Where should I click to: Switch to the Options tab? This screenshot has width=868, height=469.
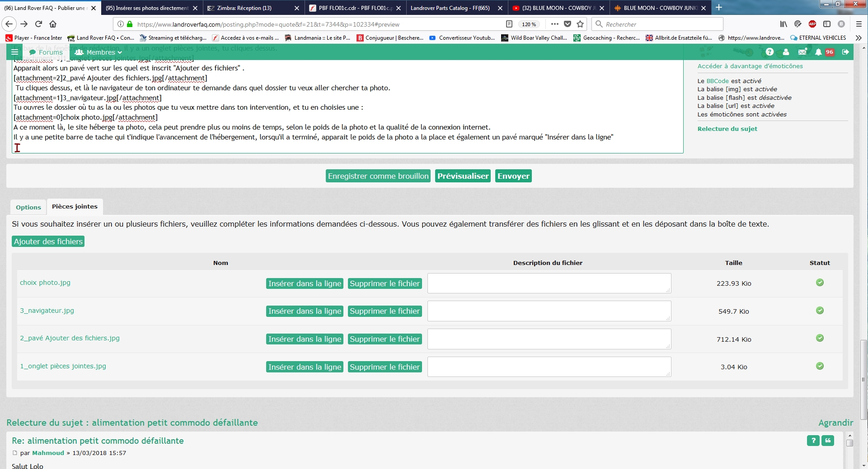(x=28, y=207)
